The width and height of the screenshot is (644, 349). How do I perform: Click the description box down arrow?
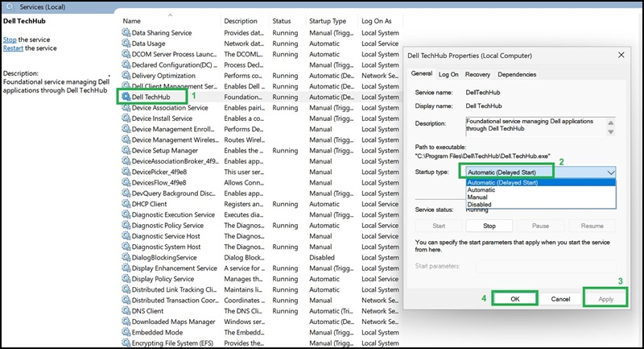(x=611, y=132)
